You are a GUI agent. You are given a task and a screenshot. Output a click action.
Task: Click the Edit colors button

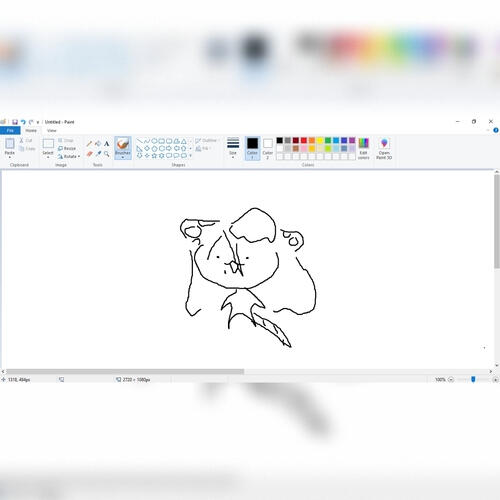[363, 149]
